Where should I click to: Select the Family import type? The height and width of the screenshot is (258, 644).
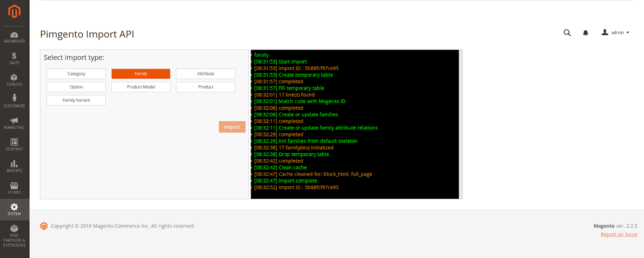point(141,74)
